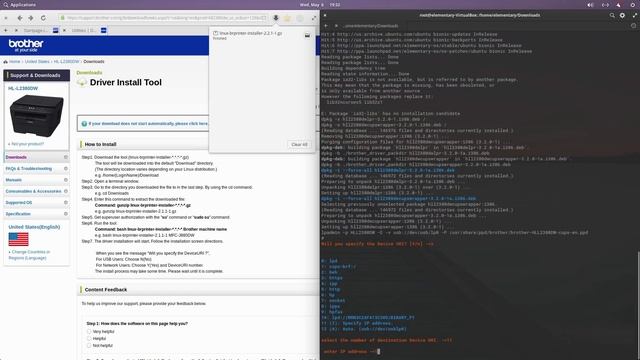Open the browser new tab plus icon

6,30
